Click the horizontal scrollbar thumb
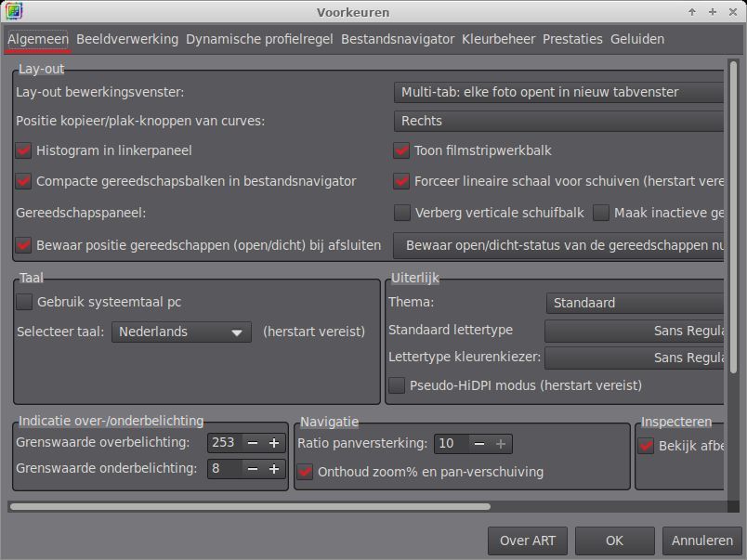 (250, 507)
